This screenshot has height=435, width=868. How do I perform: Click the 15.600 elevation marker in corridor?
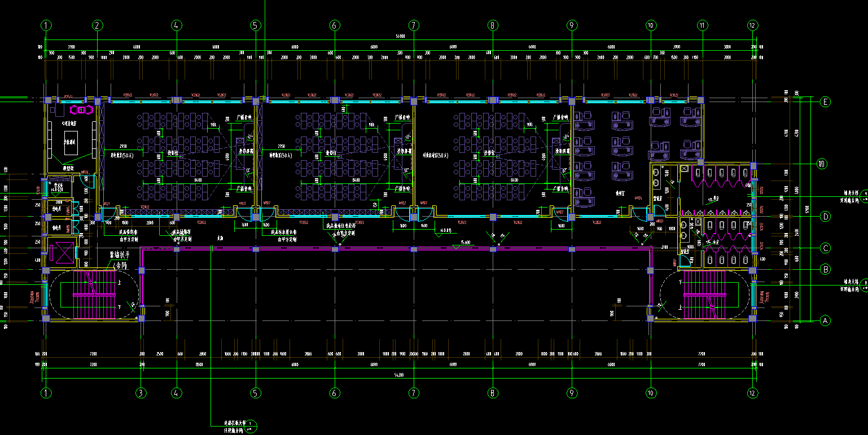466,243
